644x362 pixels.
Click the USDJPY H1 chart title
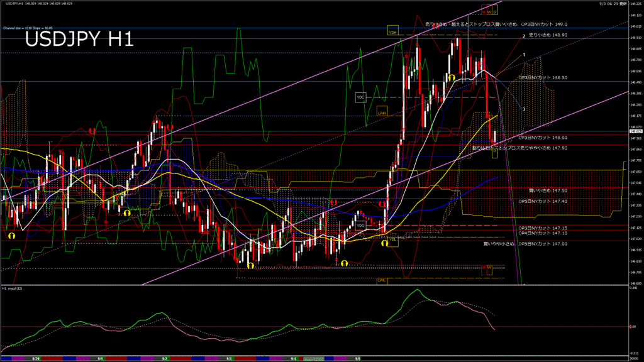(x=79, y=40)
